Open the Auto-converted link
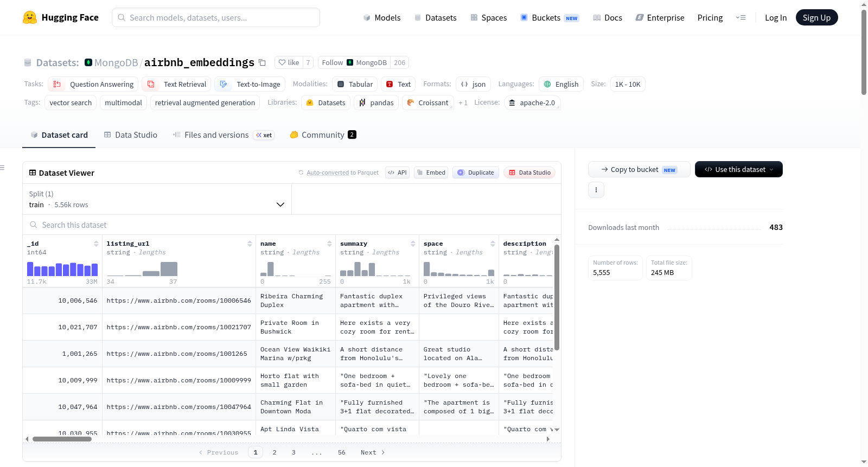The width and height of the screenshot is (868, 467). (328, 172)
